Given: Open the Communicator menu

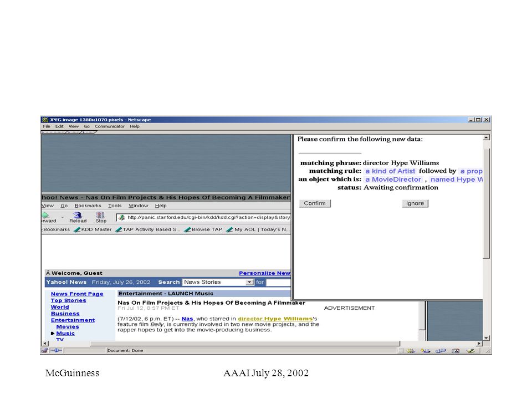Looking at the screenshot, I should tap(110, 126).
